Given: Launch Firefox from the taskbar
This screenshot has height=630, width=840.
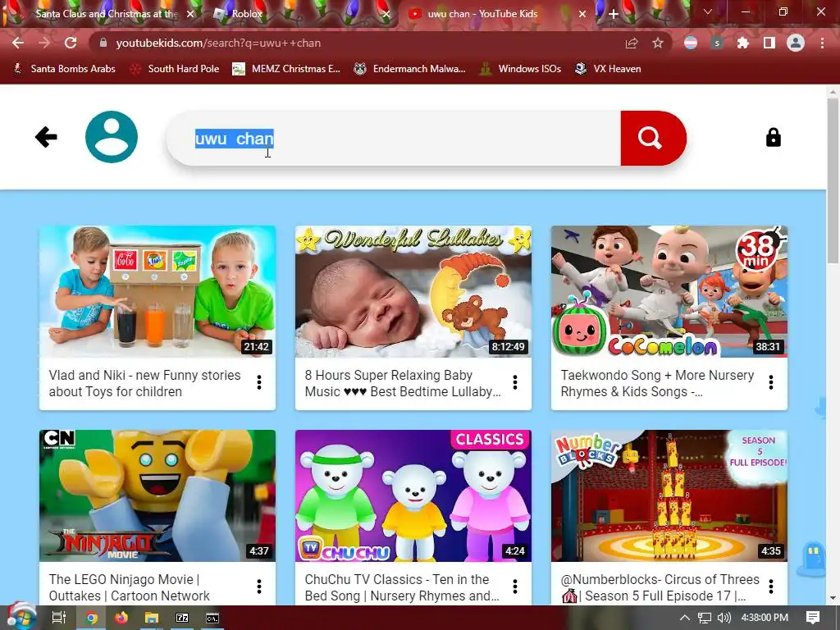Looking at the screenshot, I should [x=121, y=618].
